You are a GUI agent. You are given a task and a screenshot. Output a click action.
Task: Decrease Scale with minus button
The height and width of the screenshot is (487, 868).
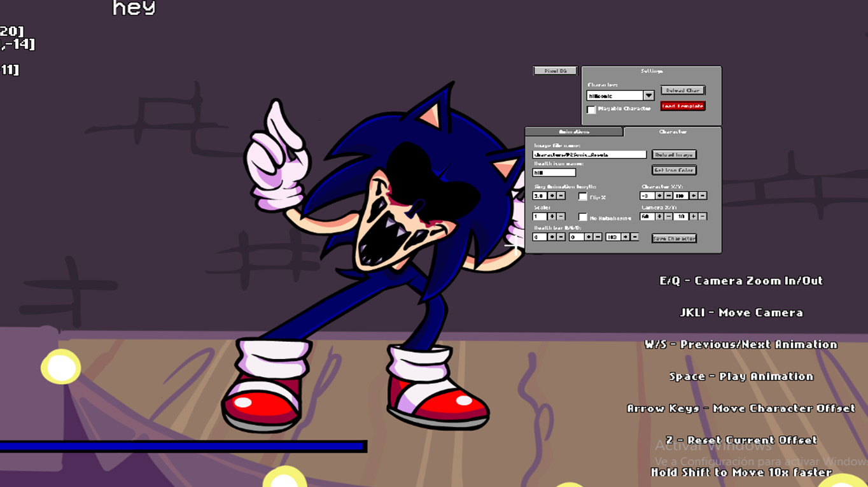[x=561, y=216]
